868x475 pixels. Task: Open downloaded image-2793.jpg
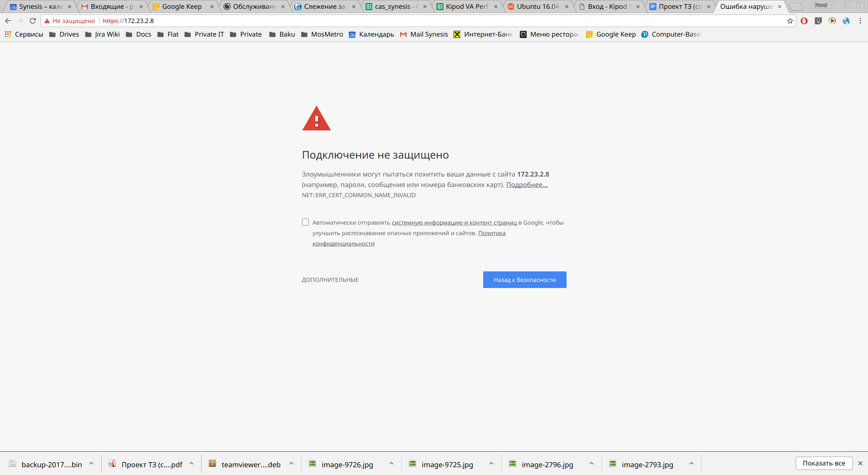click(x=642, y=464)
